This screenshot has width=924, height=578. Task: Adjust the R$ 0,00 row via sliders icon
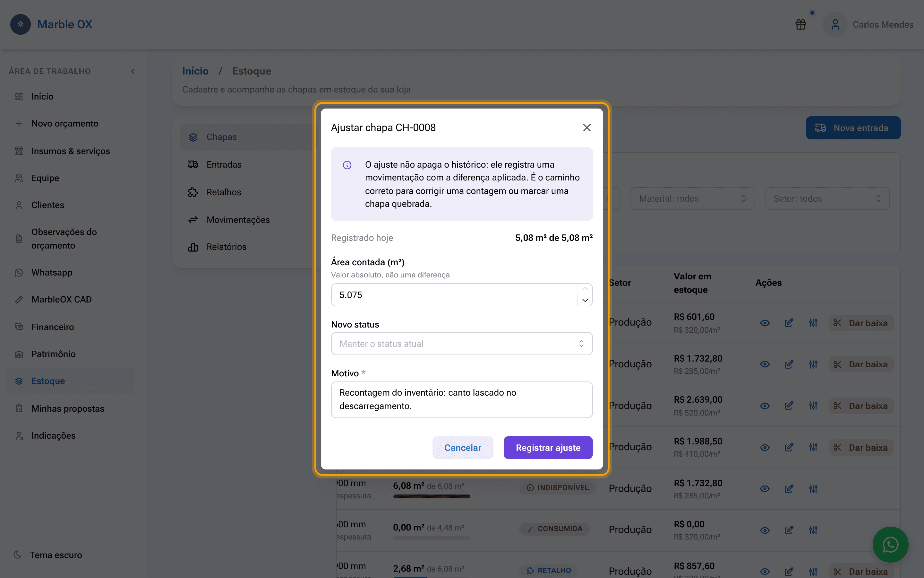pos(813,530)
